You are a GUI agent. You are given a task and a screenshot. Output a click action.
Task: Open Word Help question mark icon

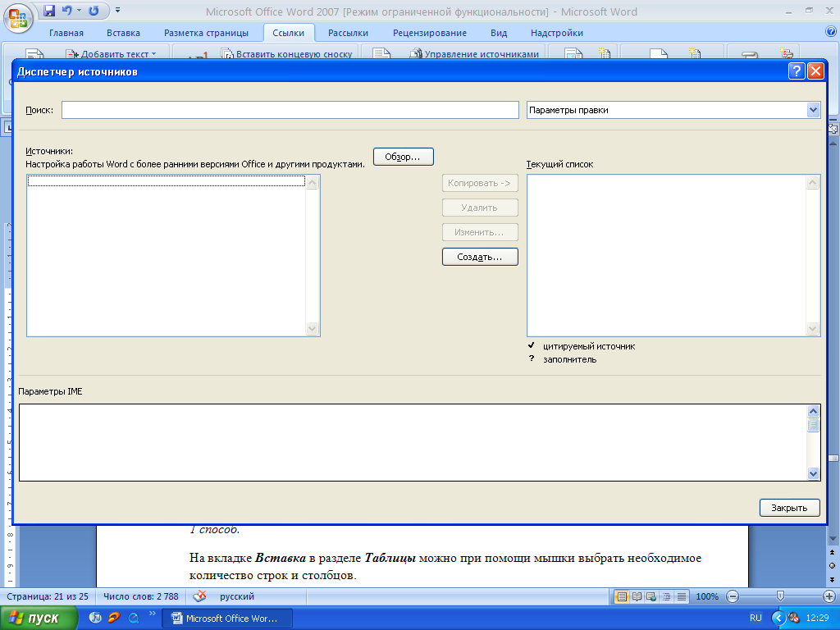coord(831,32)
